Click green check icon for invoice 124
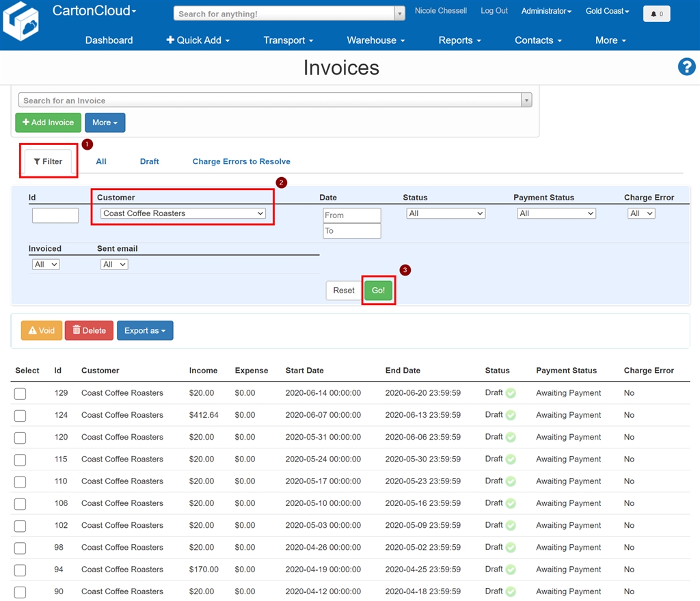 click(511, 415)
